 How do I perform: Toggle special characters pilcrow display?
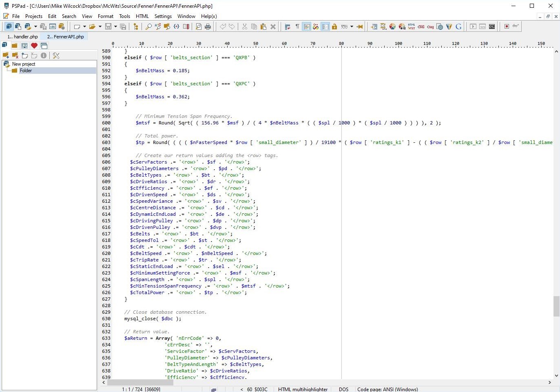(297, 27)
